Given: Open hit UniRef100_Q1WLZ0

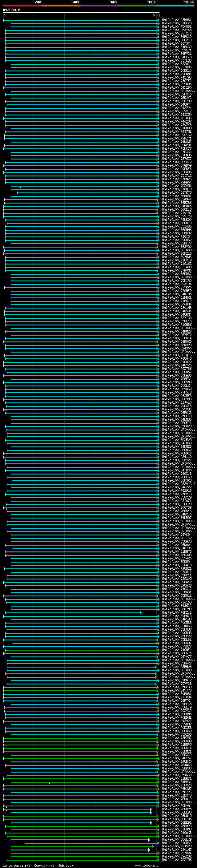Looking at the screenshot, I should pyautogui.click(x=176, y=23).
